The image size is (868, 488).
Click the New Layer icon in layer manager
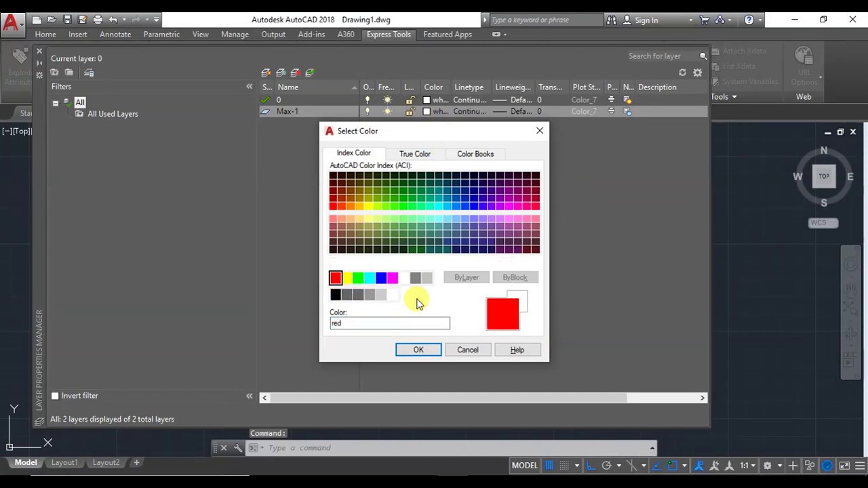point(266,73)
